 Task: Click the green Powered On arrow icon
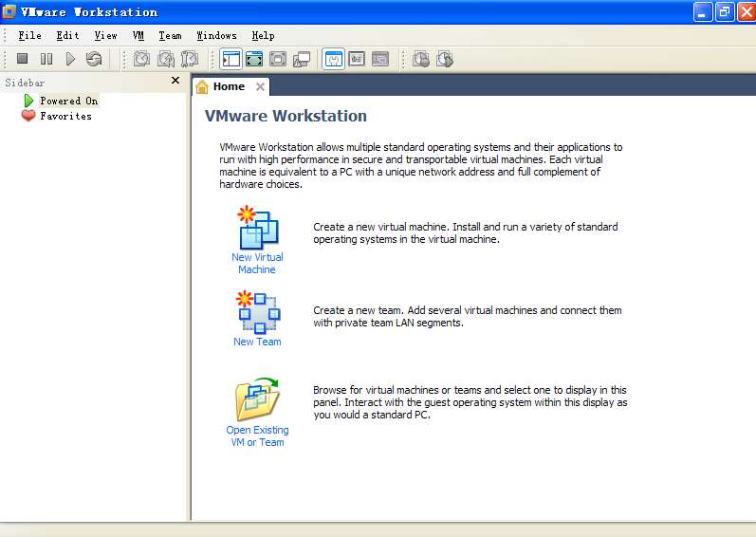point(28,101)
